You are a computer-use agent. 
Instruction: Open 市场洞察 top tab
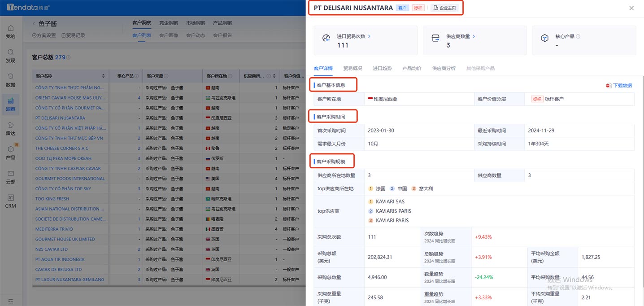pos(196,23)
